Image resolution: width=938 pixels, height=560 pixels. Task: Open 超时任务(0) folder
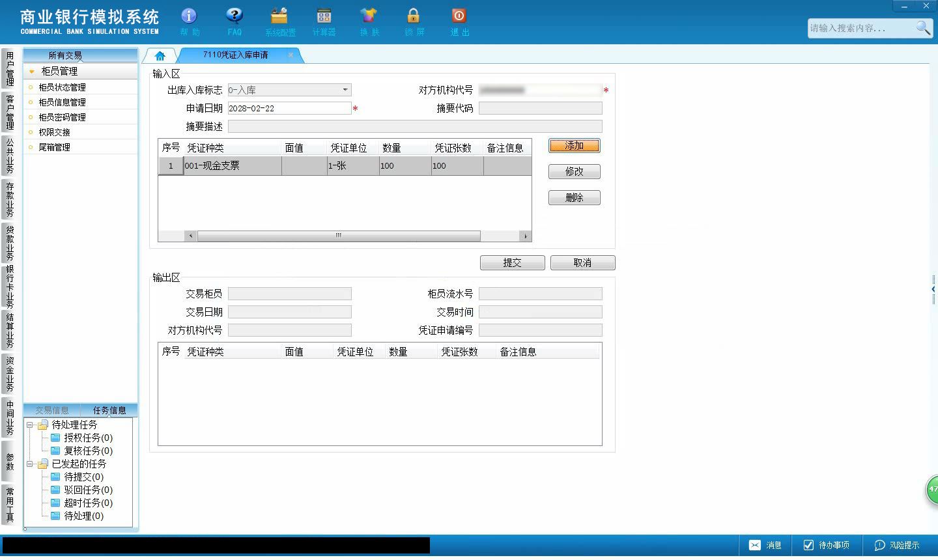point(81,503)
